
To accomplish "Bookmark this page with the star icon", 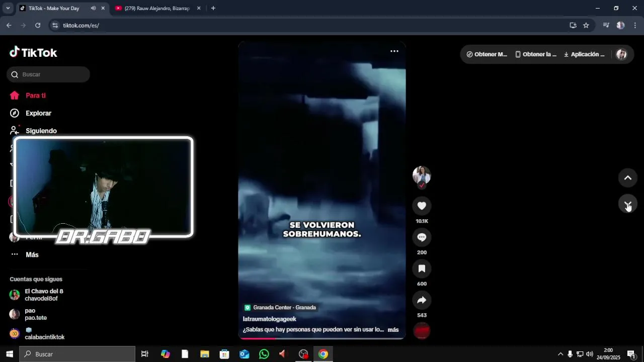I will tap(586, 25).
